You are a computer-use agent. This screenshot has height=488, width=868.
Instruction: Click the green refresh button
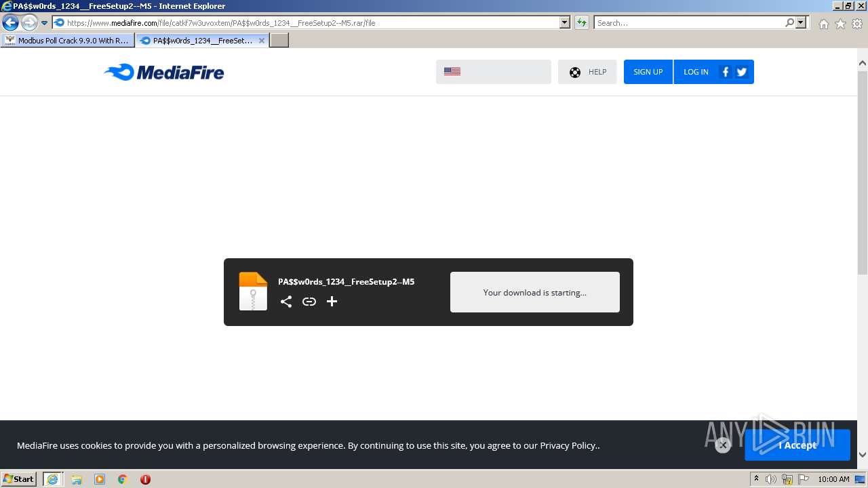[x=582, y=22]
